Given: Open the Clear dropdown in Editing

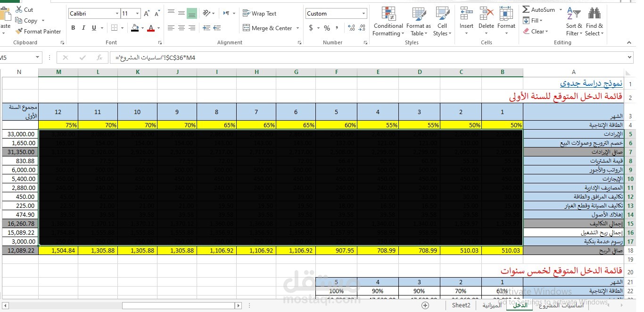Looking at the screenshot, I should [536, 32].
